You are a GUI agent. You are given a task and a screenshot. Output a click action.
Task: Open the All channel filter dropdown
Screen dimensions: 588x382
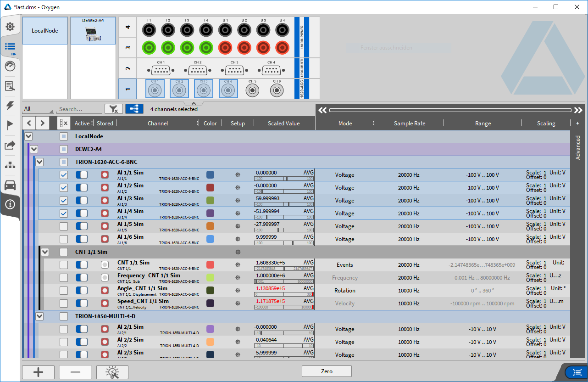click(x=39, y=109)
